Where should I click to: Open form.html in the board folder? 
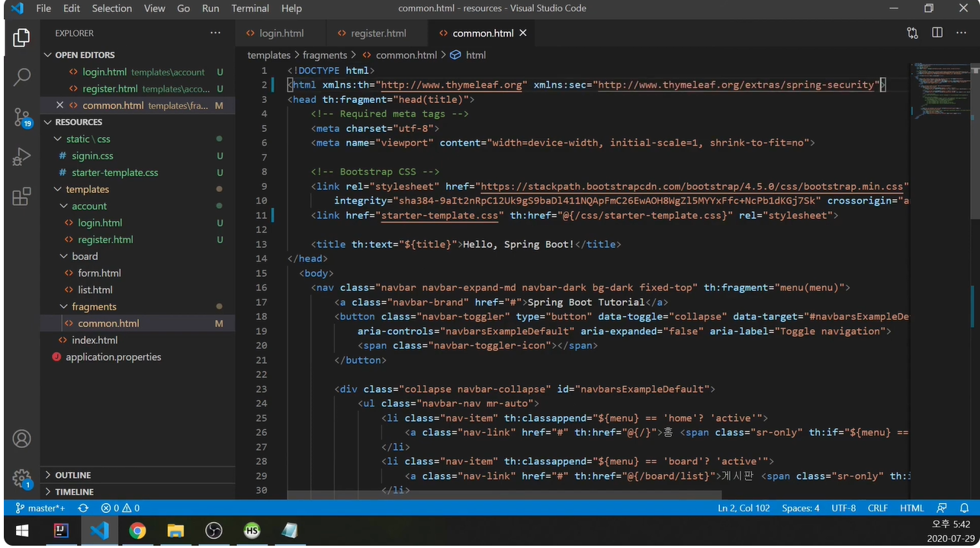coord(99,273)
